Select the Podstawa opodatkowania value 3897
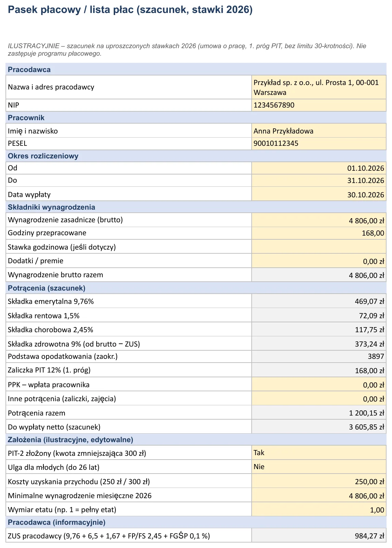 pyautogui.click(x=319, y=356)
